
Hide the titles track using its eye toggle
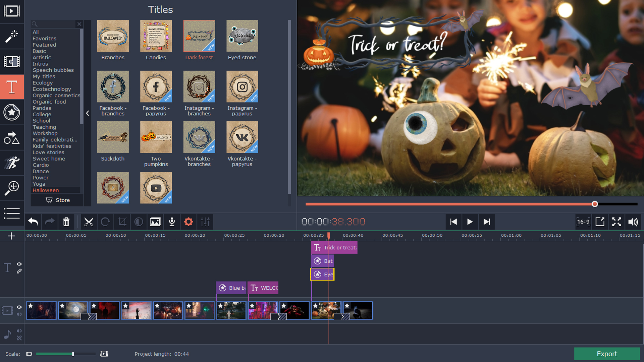(19, 264)
